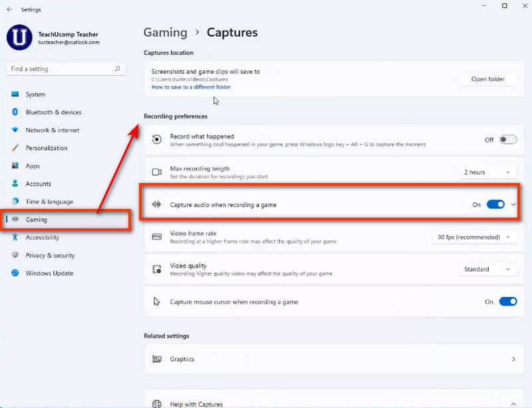The width and height of the screenshot is (532, 408).
Task: Click the Personalization brush icon
Action: pyautogui.click(x=15, y=148)
